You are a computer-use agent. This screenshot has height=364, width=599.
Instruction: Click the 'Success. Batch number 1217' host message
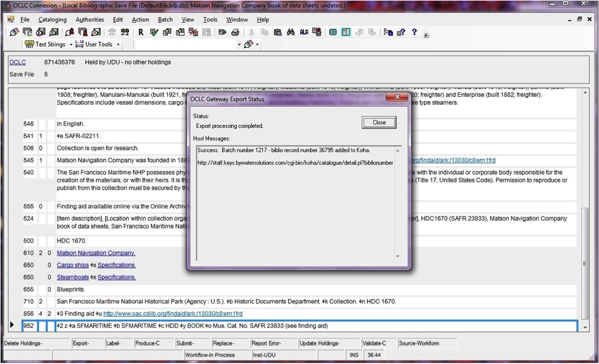coord(283,150)
